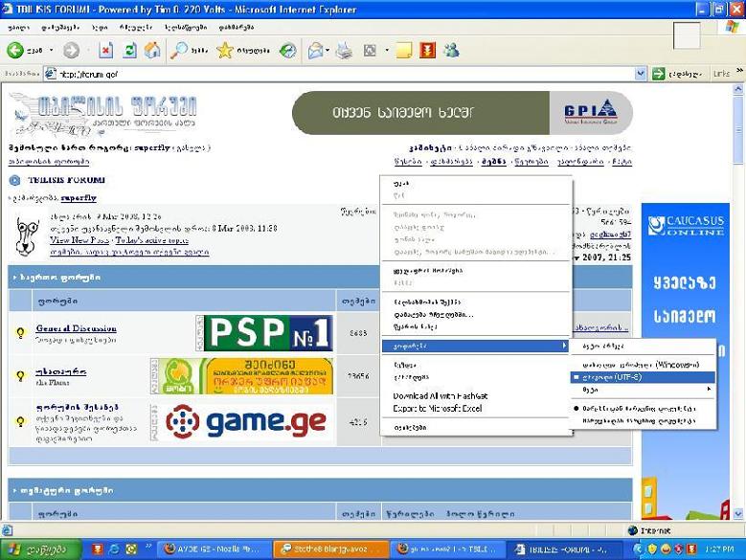This screenshot has width=746, height=560.
Task: Switch to the AVOE.GE Mozilla Firefox taskbar window
Action: [x=213, y=549]
